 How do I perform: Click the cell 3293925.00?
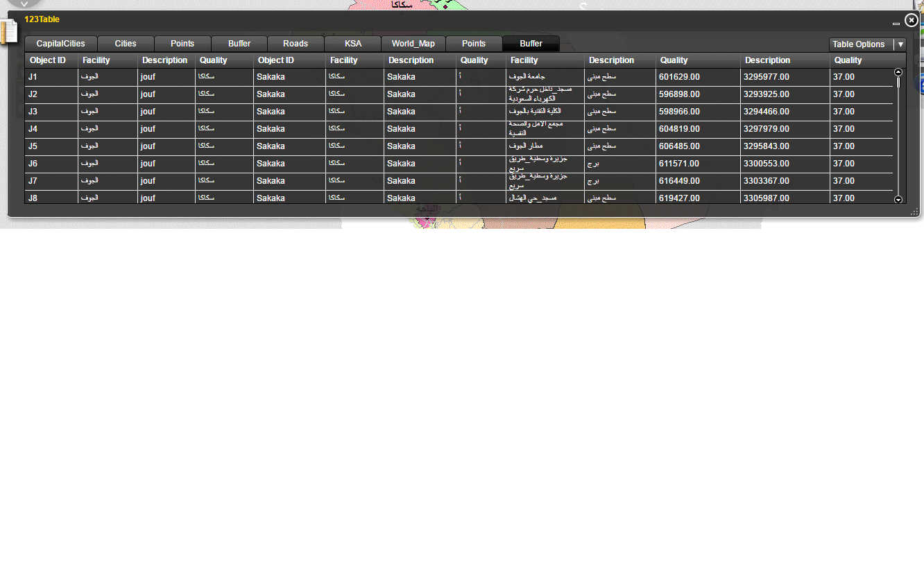click(x=785, y=94)
